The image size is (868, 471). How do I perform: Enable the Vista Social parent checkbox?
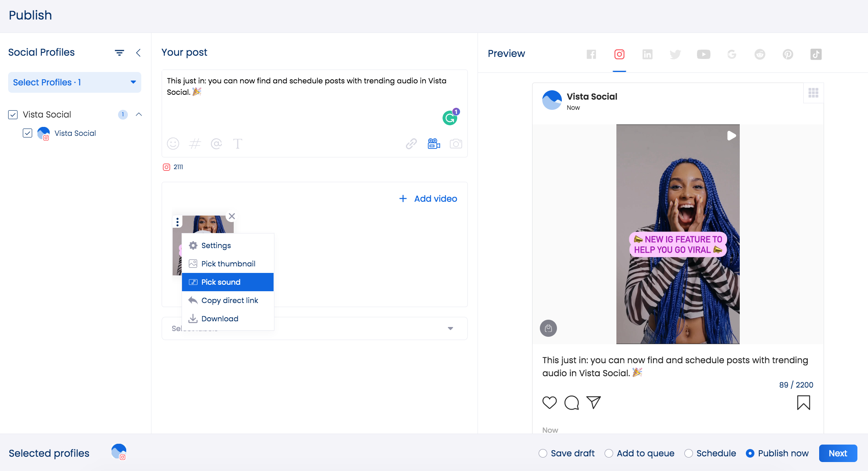click(13, 114)
